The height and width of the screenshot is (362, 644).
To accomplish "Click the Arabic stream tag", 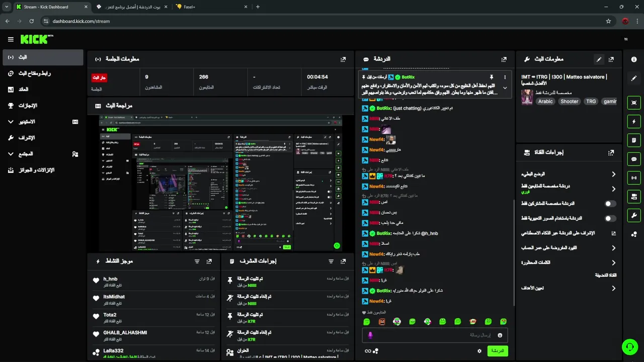I will [x=545, y=101].
